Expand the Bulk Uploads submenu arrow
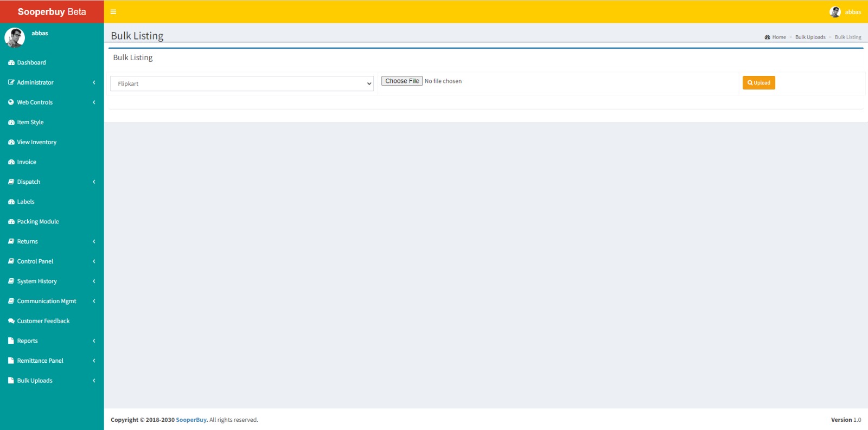The image size is (868, 430). pos(94,381)
